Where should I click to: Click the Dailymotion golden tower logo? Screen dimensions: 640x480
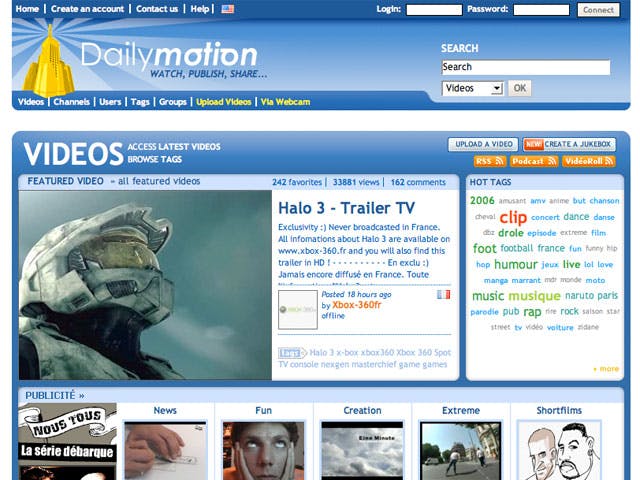click(x=49, y=61)
